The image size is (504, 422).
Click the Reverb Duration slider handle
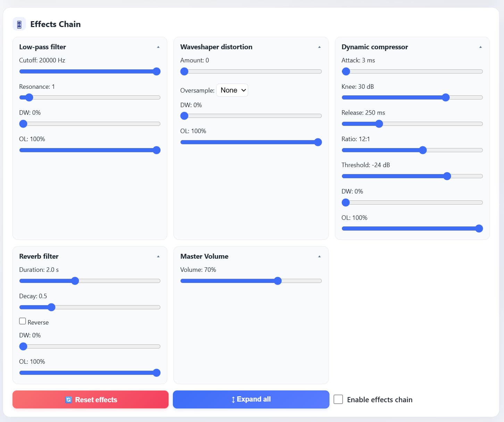coord(75,281)
